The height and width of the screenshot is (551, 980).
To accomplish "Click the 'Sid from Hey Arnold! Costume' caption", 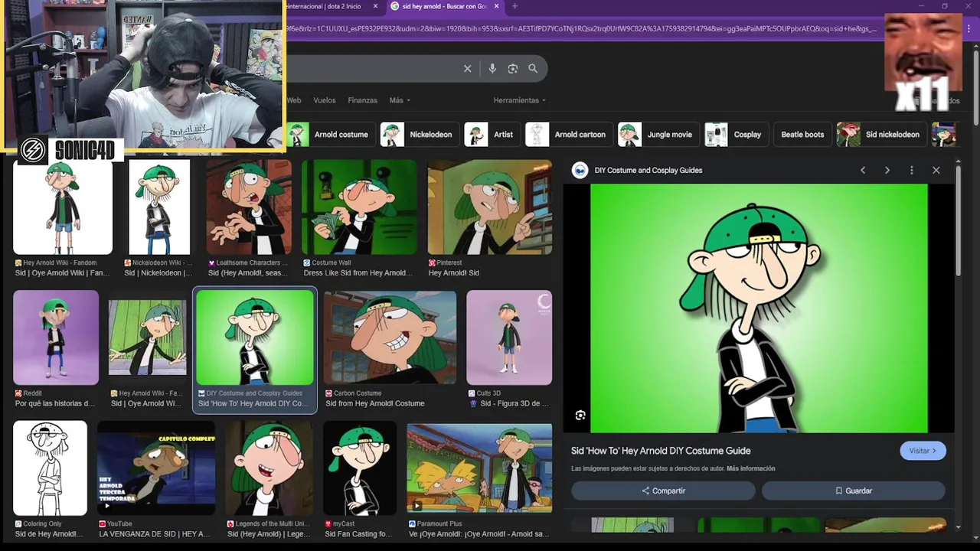I will point(374,403).
